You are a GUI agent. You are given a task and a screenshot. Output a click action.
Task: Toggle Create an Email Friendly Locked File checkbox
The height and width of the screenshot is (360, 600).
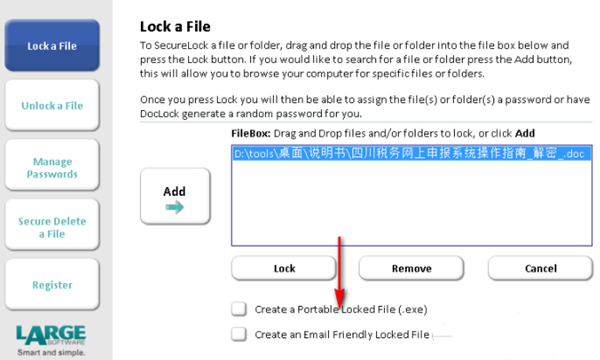click(x=239, y=334)
